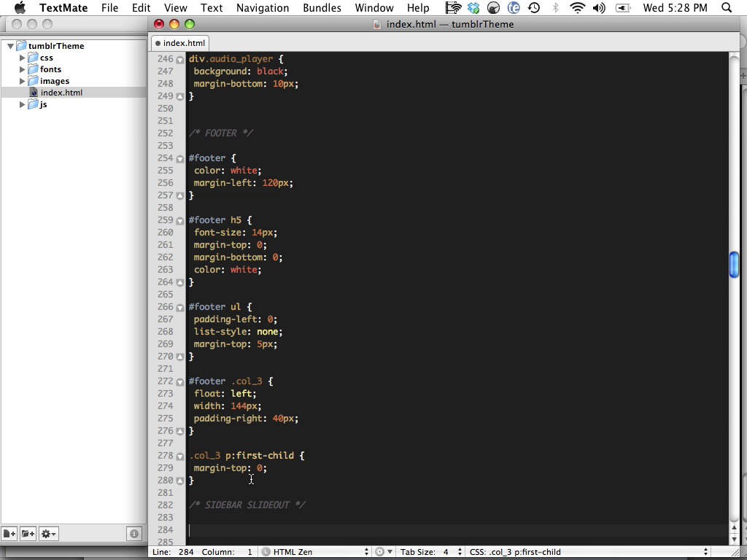This screenshot has width=747, height=560.
Task: Click the bundle gear icon in status bar
Action: point(382,552)
